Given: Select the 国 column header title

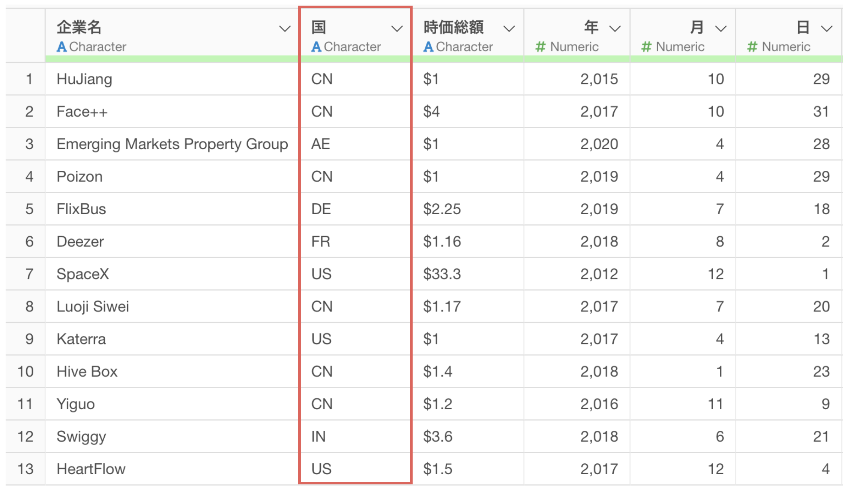Looking at the screenshot, I should pos(318,27).
